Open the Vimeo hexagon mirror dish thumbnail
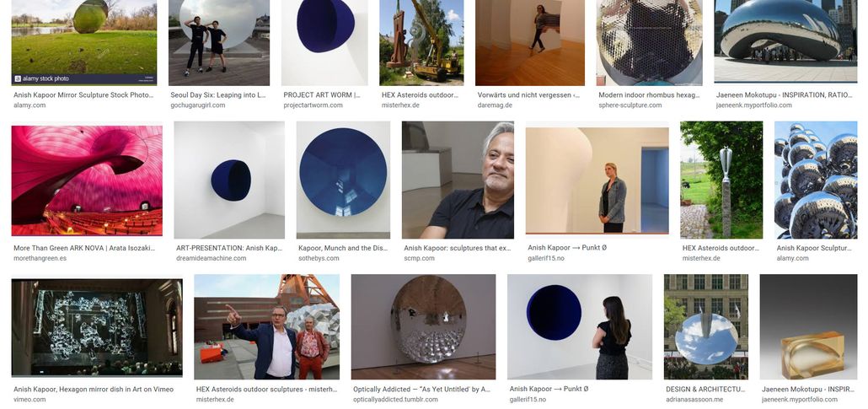This screenshot has width=868, height=409. (x=97, y=326)
